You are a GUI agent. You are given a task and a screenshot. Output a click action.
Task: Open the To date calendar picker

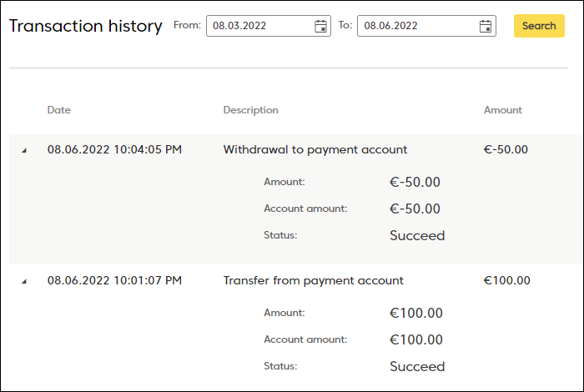tap(486, 26)
